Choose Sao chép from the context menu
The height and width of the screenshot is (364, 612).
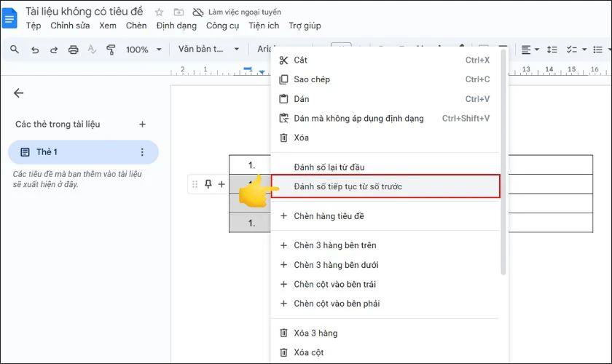[385, 79]
